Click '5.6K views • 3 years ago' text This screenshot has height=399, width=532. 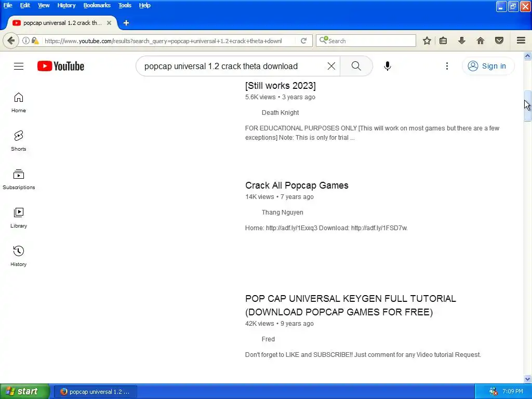(280, 97)
